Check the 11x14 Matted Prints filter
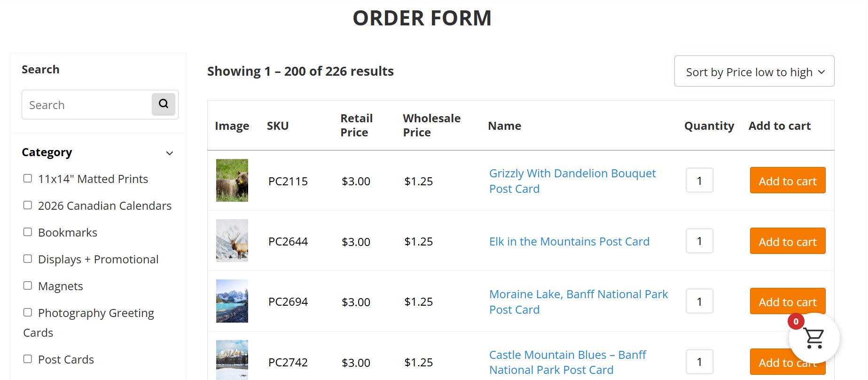The height and width of the screenshot is (380, 868). pyautogui.click(x=28, y=178)
